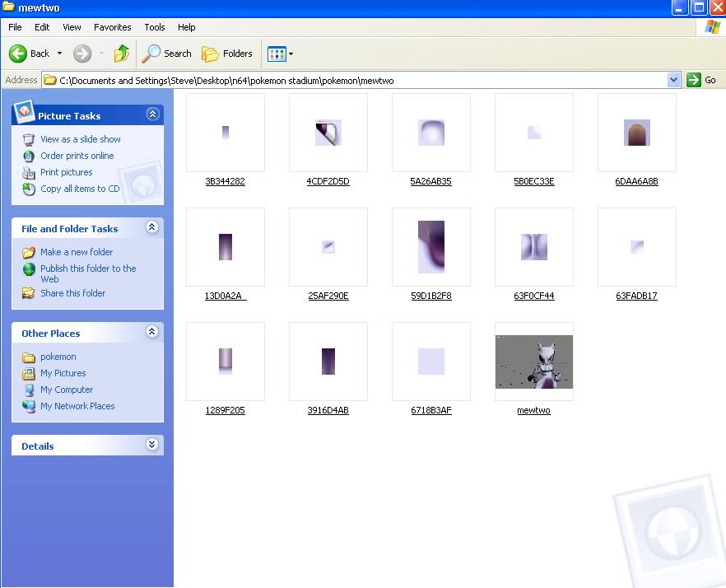
Task: Click the Go button
Action: [x=702, y=80]
